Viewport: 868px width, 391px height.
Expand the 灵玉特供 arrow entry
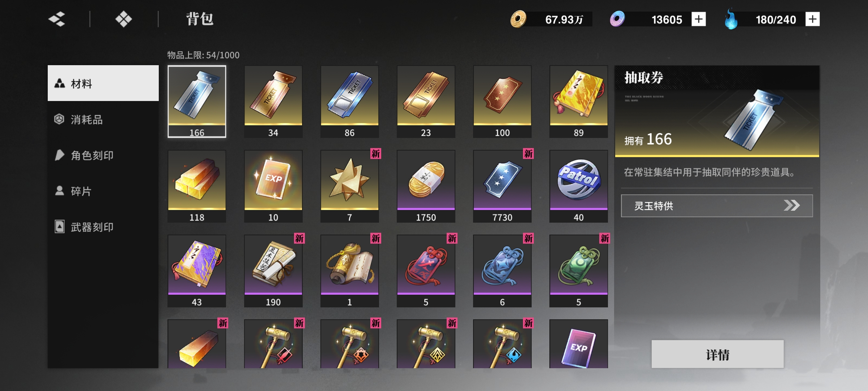coord(717,206)
